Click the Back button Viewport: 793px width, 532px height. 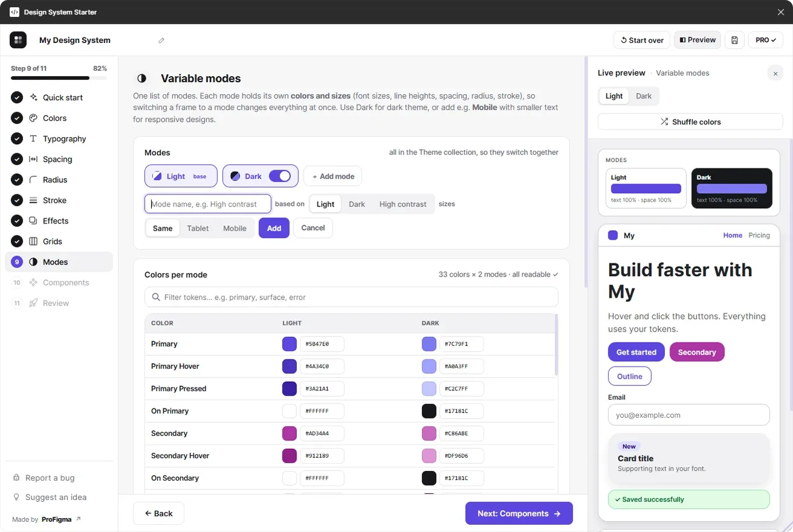pyautogui.click(x=158, y=513)
